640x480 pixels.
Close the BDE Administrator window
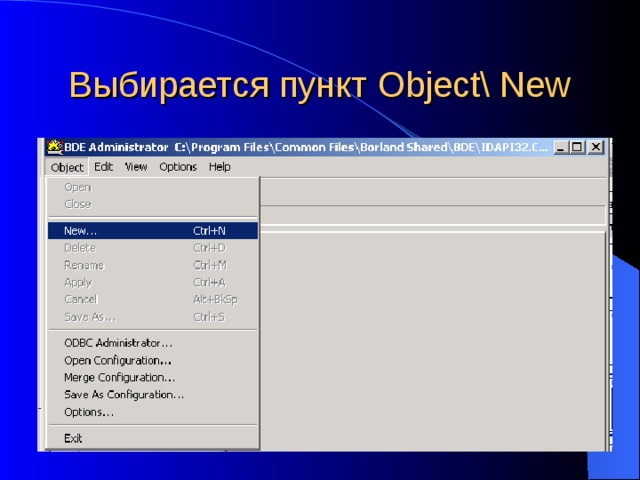point(596,147)
